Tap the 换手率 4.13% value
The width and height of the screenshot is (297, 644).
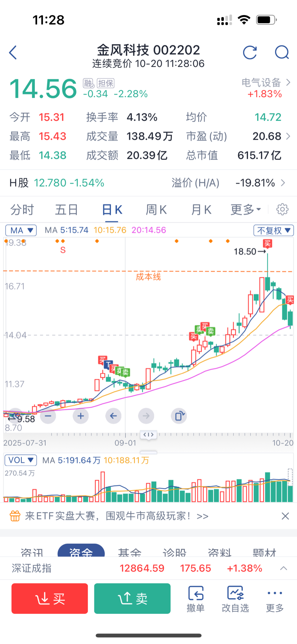[x=142, y=117]
